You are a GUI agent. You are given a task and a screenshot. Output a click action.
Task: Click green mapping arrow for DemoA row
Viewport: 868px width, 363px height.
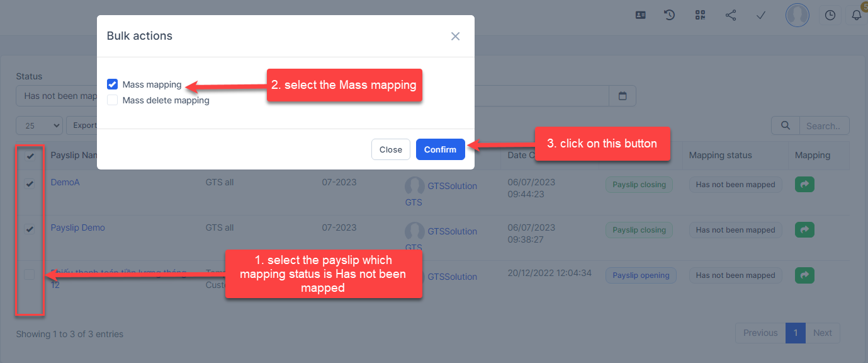804,185
